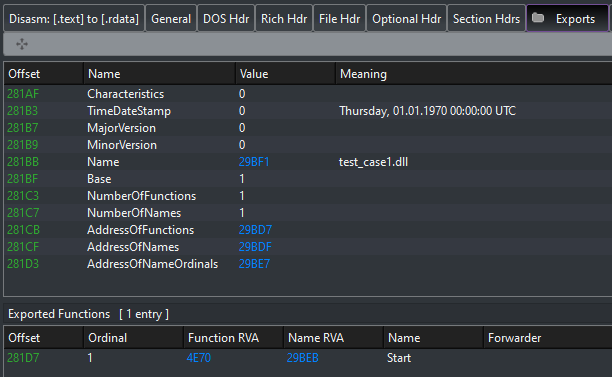Click the Offset column header in top table

click(43, 74)
